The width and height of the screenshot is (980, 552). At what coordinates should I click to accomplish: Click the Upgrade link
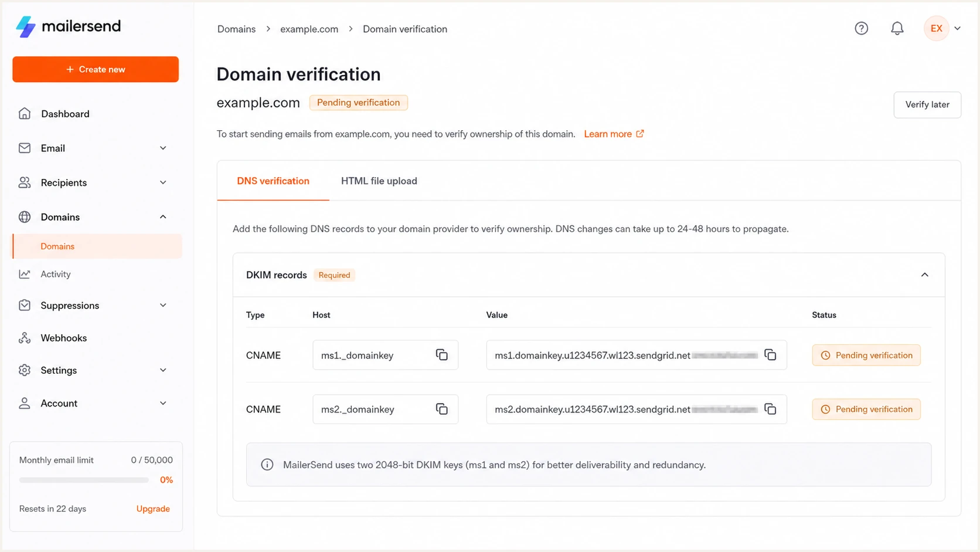point(153,509)
